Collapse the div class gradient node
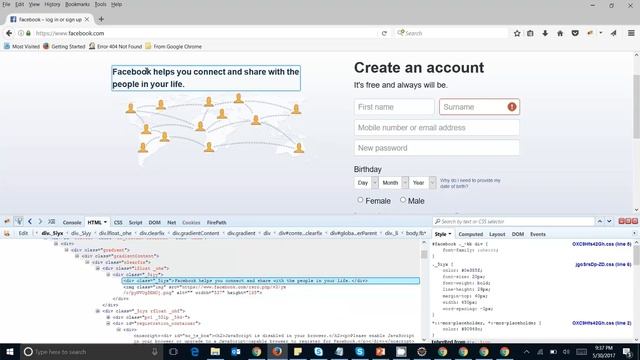 pos(67,250)
